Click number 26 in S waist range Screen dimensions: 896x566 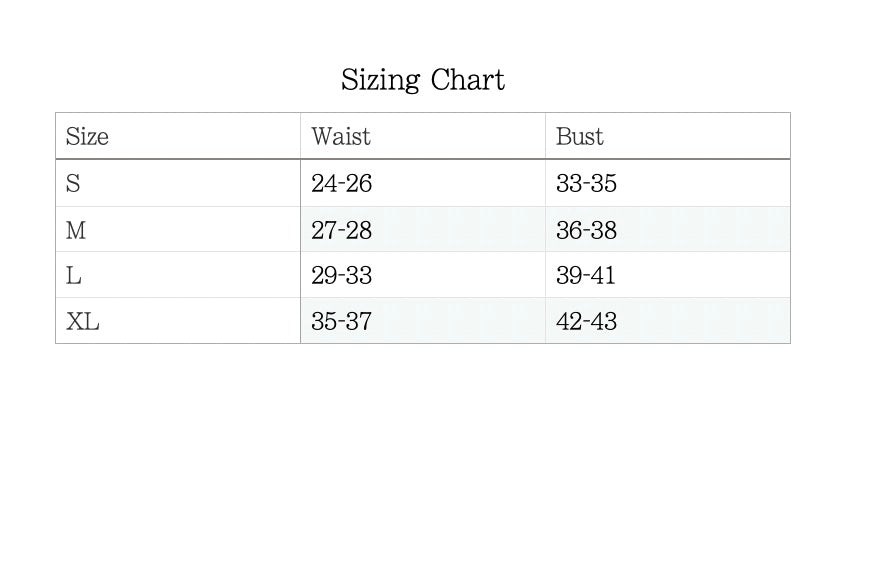[358, 184]
